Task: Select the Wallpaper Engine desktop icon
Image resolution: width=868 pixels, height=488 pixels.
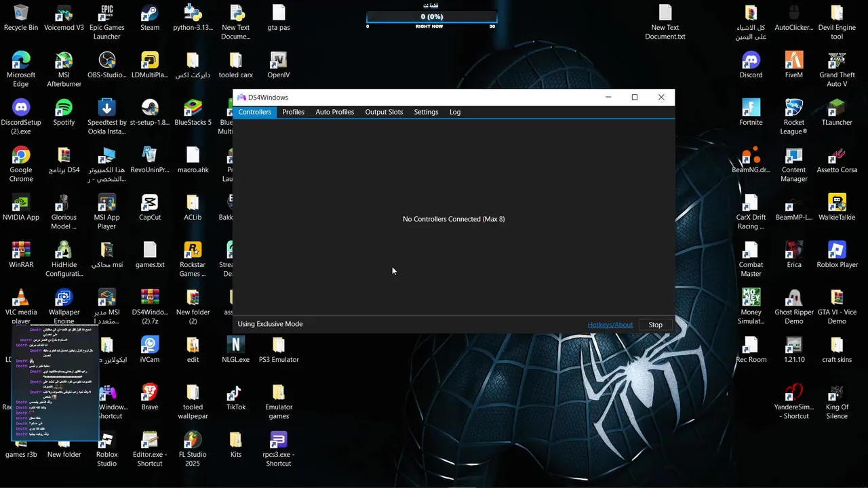Action: pyautogui.click(x=64, y=307)
